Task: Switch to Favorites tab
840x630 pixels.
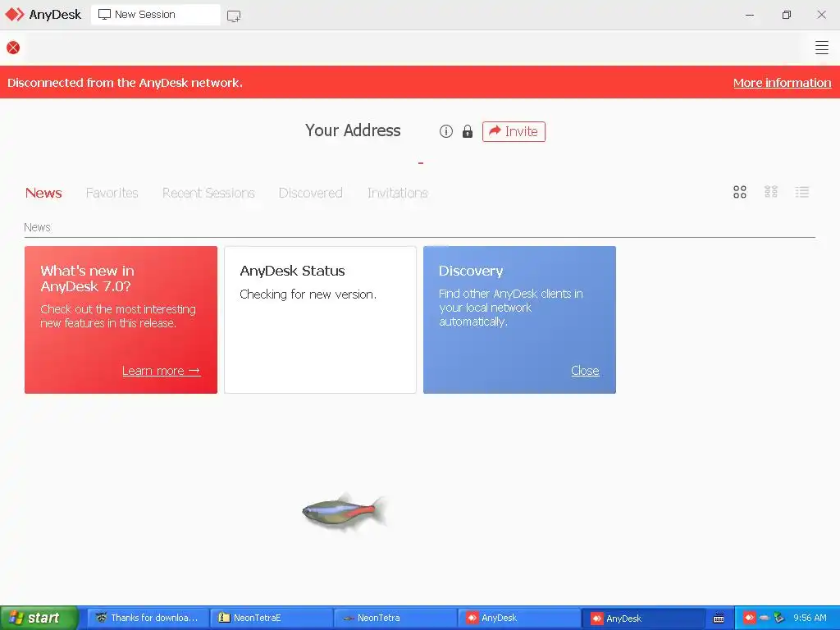Action: point(112,193)
